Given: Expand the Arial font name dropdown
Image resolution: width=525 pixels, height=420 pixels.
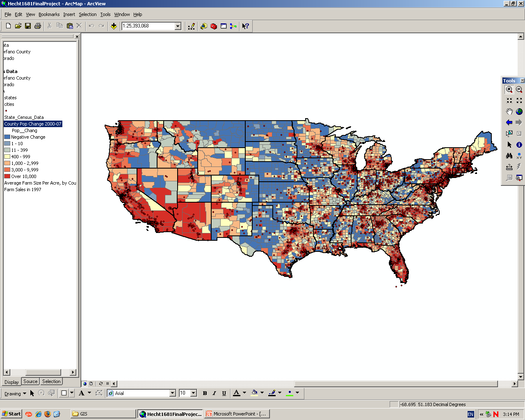Looking at the screenshot, I should coord(172,393).
